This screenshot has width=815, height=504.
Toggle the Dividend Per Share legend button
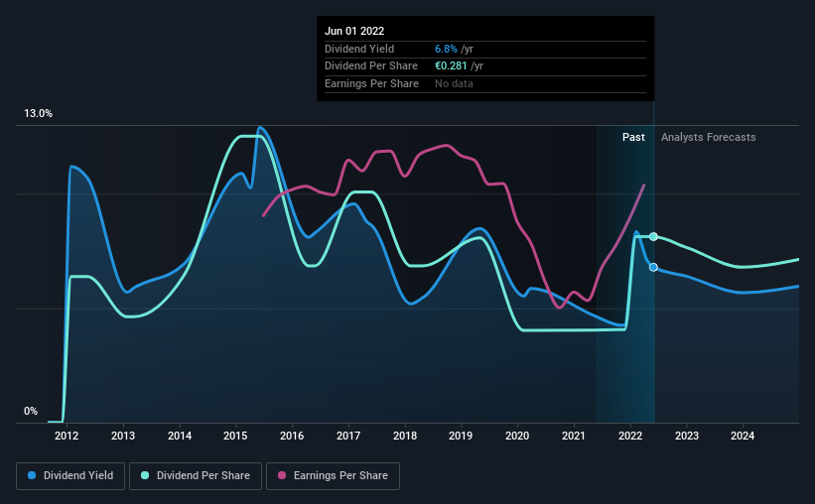[x=196, y=476]
